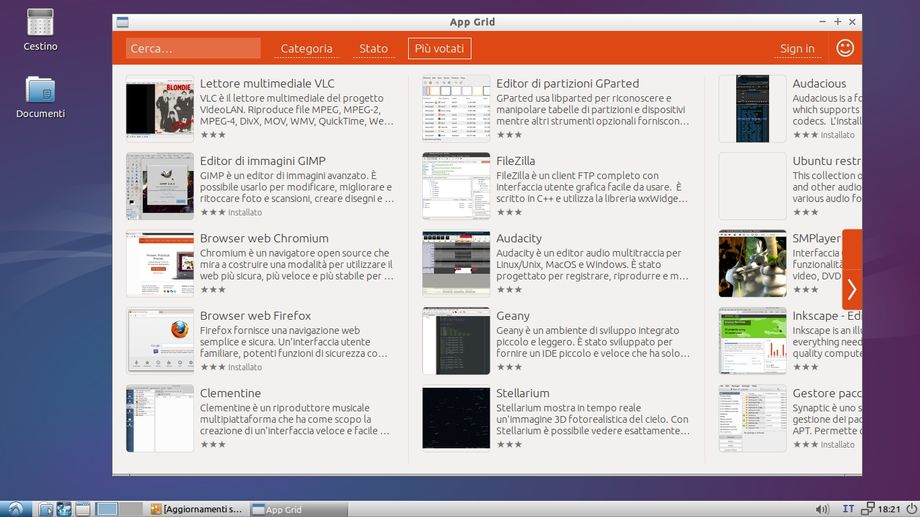Switch to the second workspace in pager
The image size is (920, 517).
pos(130,509)
